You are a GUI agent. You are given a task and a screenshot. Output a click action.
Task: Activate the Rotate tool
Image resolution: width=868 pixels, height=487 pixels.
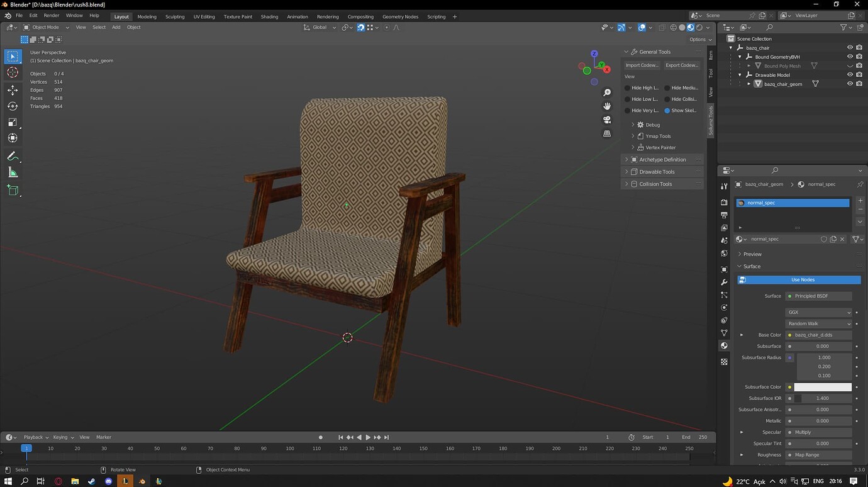click(x=13, y=105)
